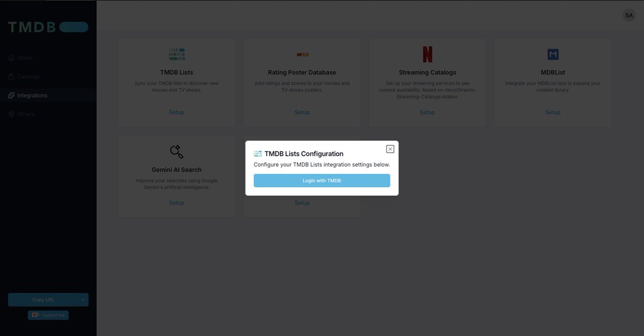The image size is (644, 336).
Task: Click the MDBList card title
Action: (x=553, y=72)
